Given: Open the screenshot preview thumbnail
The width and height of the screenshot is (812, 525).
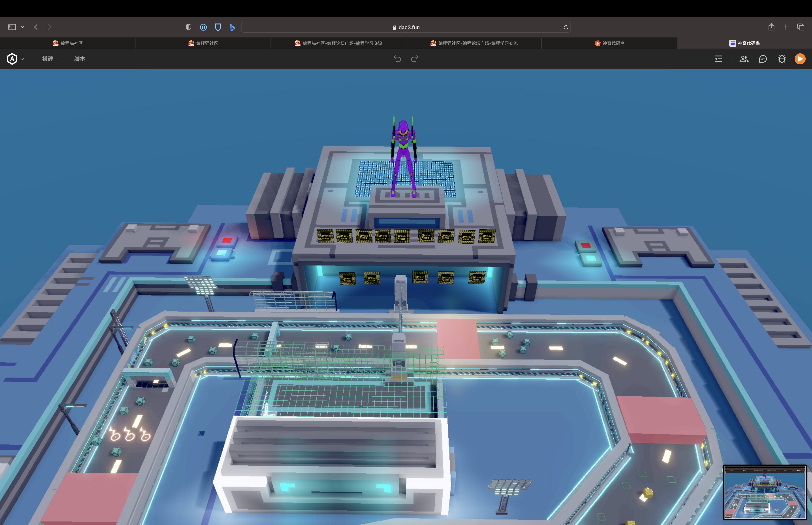Looking at the screenshot, I should click(x=765, y=493).
